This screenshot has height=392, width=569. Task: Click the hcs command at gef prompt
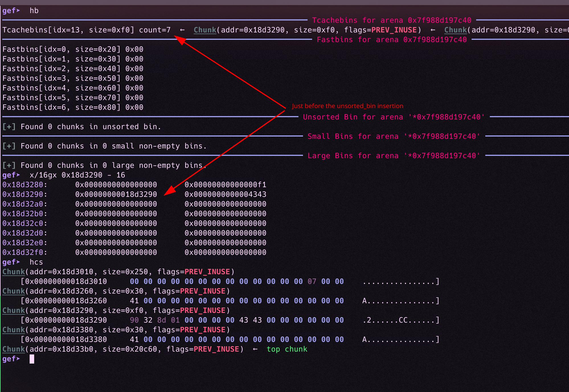36,262
